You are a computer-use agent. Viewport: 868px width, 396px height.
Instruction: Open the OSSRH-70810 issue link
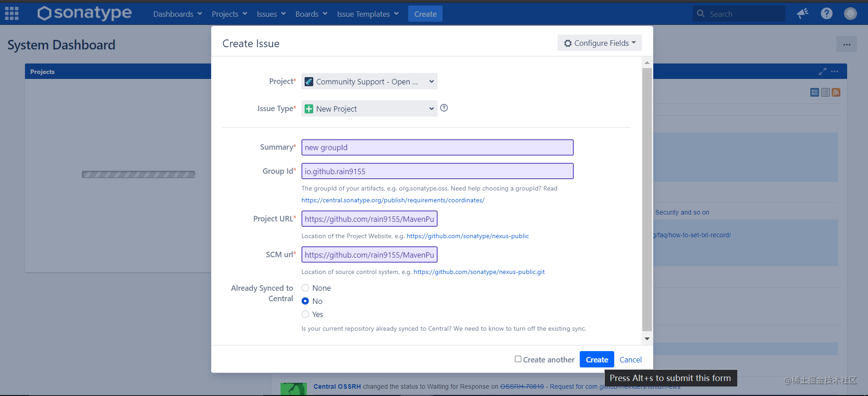pos(522,386)
